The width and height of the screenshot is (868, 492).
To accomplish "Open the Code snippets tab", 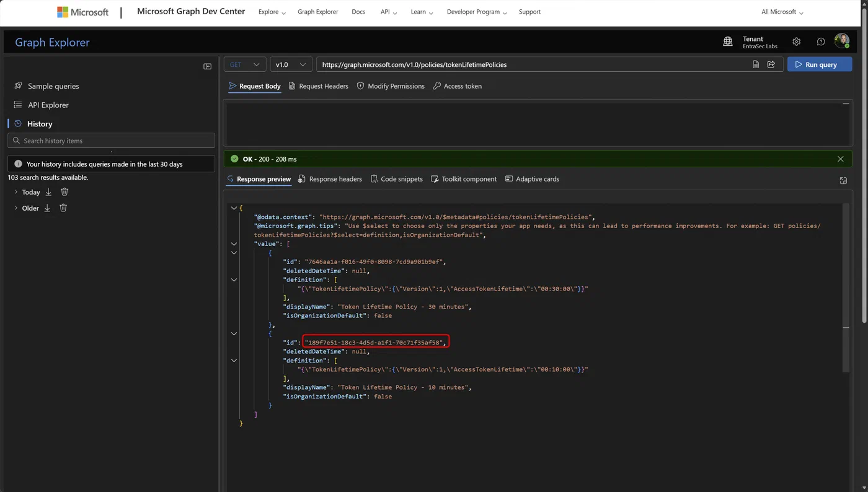I will pos(397,179).
